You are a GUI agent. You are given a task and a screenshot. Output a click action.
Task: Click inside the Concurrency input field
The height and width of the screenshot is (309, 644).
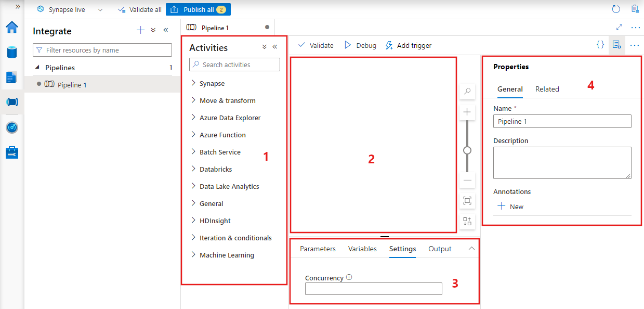373,289
